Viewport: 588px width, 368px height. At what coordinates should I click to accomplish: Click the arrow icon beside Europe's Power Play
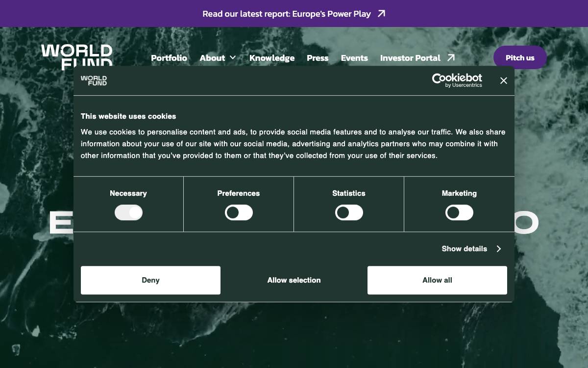coord(381,14)
